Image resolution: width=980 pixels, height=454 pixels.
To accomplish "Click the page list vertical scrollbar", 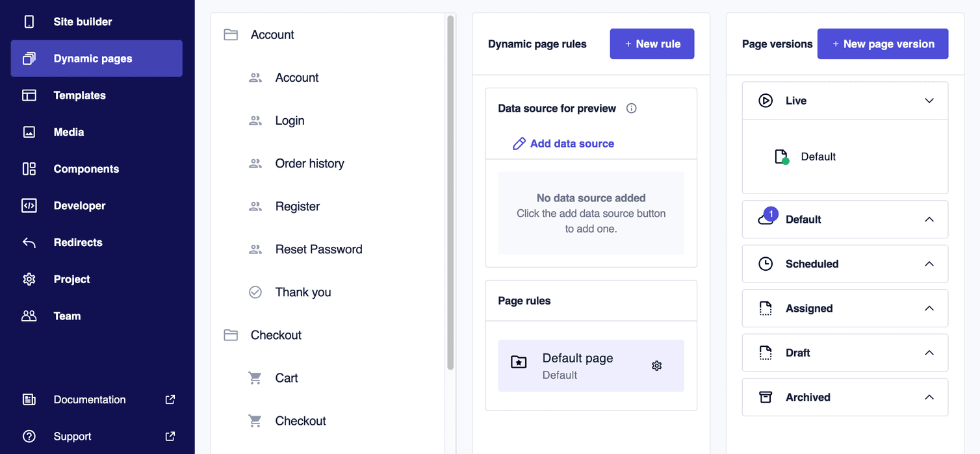I will pos(450,195).
